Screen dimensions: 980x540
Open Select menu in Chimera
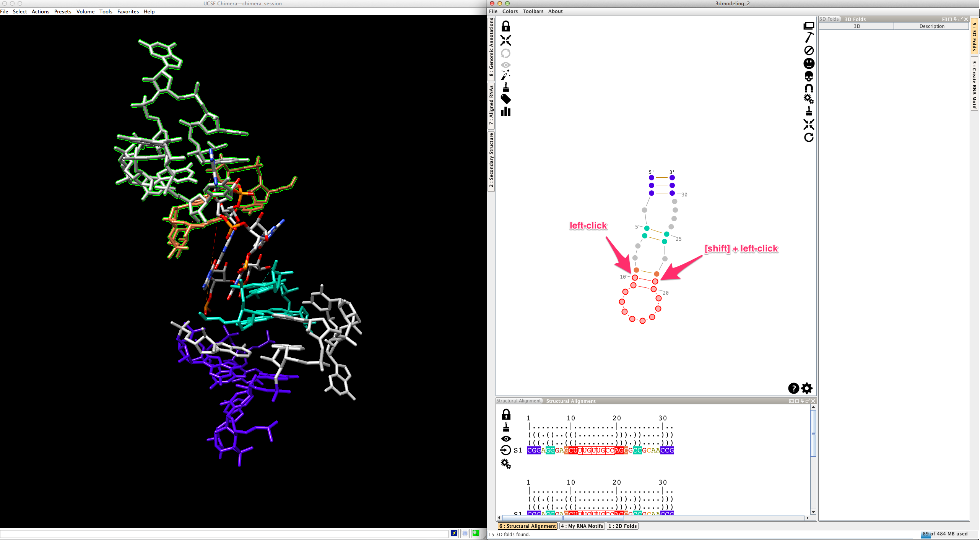click(20, 11)
